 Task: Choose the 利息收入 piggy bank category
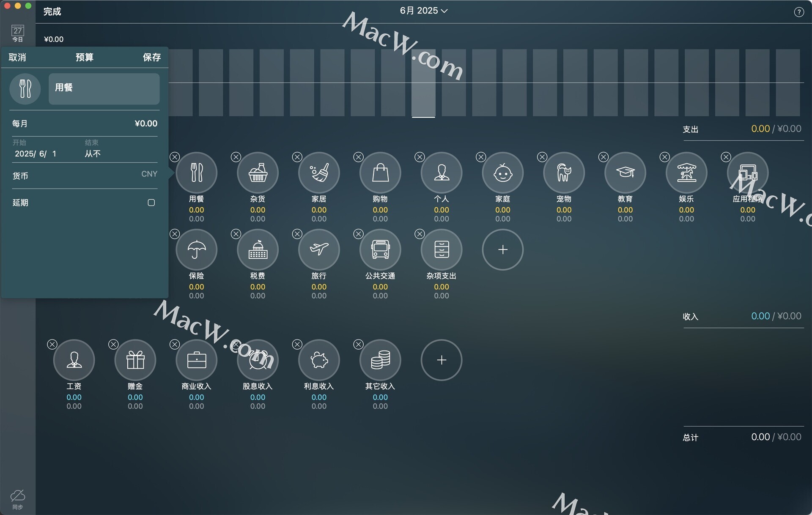coord(319,360)
